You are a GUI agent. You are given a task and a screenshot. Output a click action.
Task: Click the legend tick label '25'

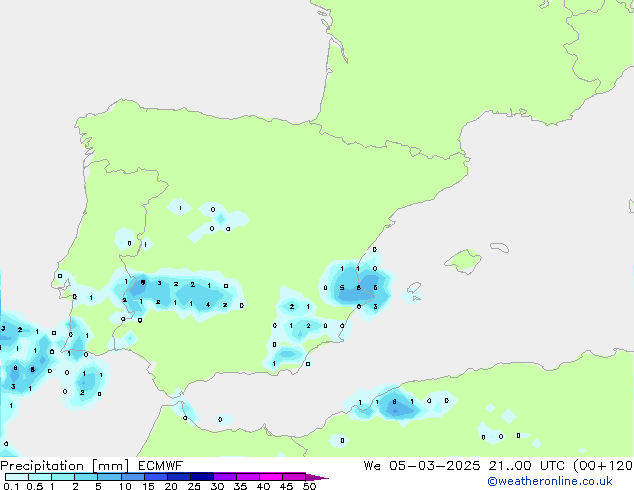194,486
